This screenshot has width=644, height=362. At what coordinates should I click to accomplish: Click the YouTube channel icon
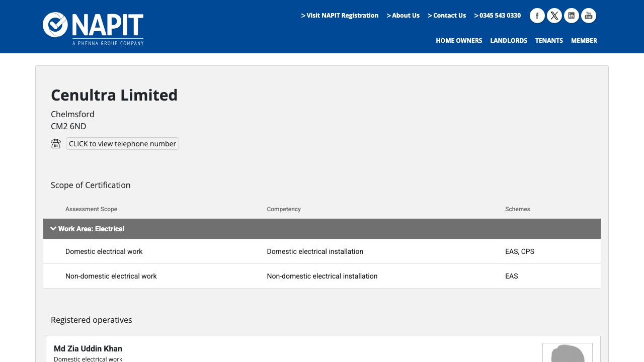tap(588, 15)
